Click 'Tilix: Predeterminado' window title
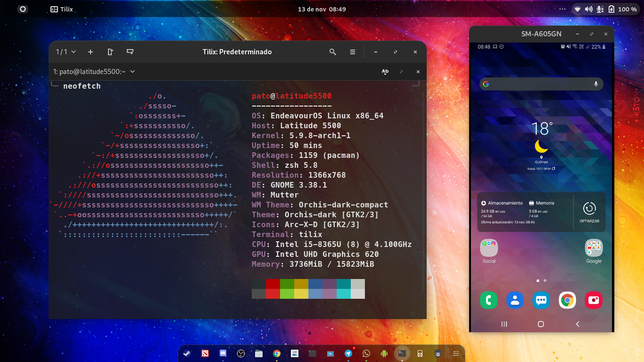This screenshot has height=362, width=644. point(237,52)
